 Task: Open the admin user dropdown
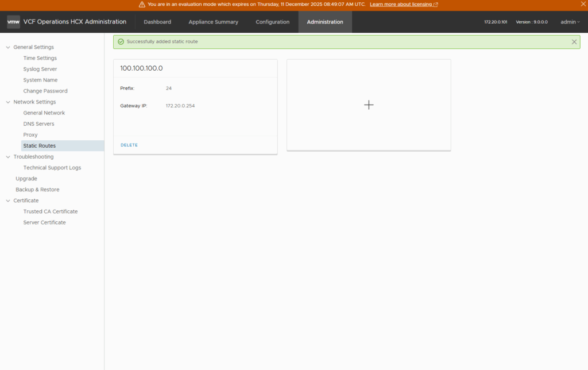[570, 22]
